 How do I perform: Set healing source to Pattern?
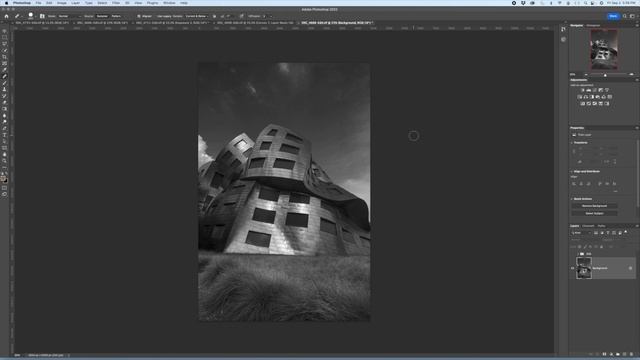click(116, 16)
